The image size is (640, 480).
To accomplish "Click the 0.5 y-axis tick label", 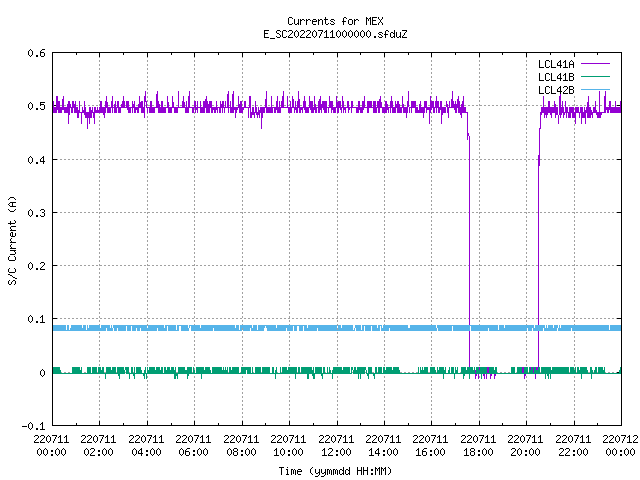I will (36, 106).
